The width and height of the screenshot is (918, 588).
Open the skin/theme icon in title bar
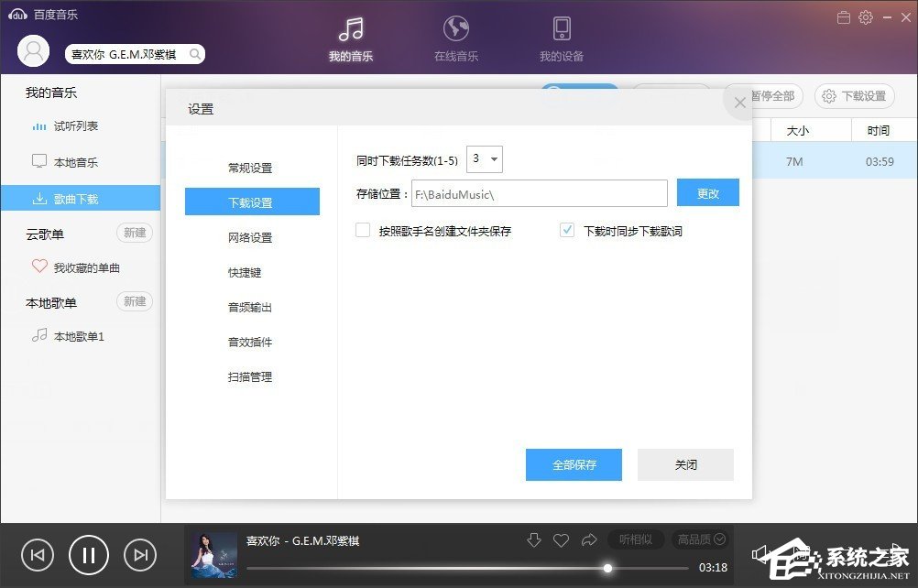842,16
